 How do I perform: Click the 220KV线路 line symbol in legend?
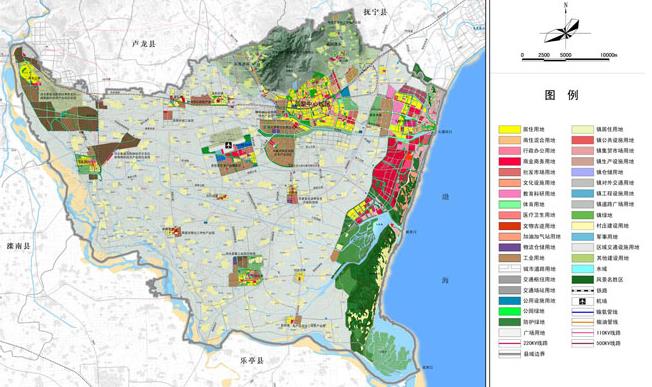tap(510, 344)
